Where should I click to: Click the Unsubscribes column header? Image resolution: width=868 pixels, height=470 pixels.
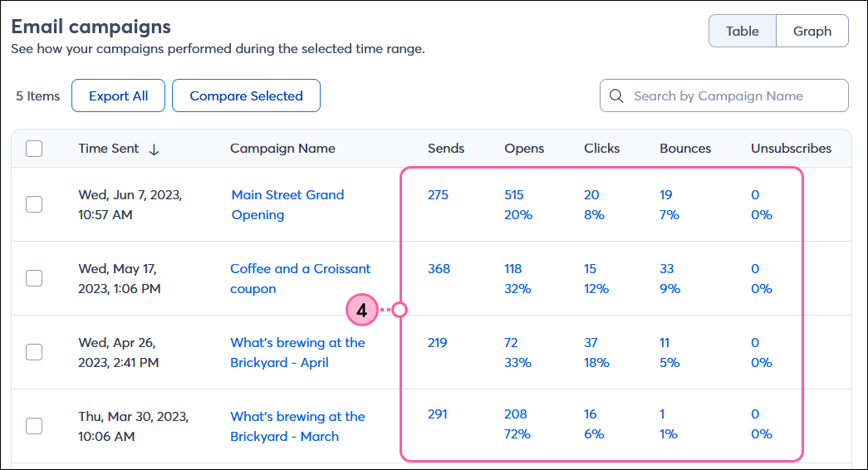coord(791,149)
